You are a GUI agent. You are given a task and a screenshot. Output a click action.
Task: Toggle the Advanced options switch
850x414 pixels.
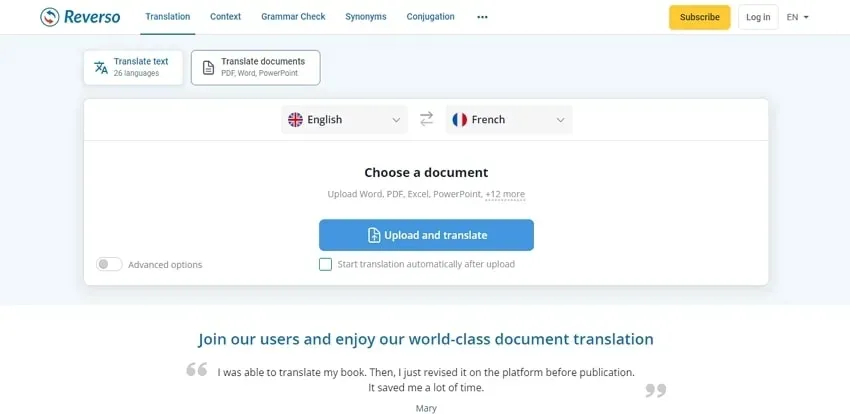coord(110,264)
